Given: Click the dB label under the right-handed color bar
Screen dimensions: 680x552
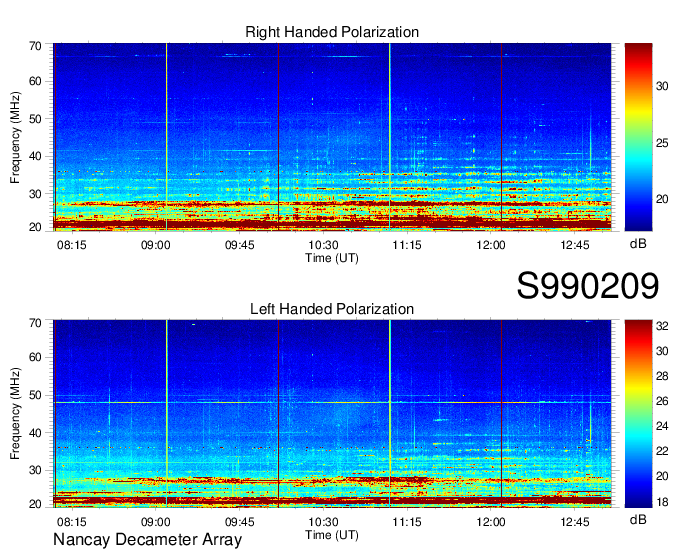Looking at the screenshot, I should pos(638,244).
